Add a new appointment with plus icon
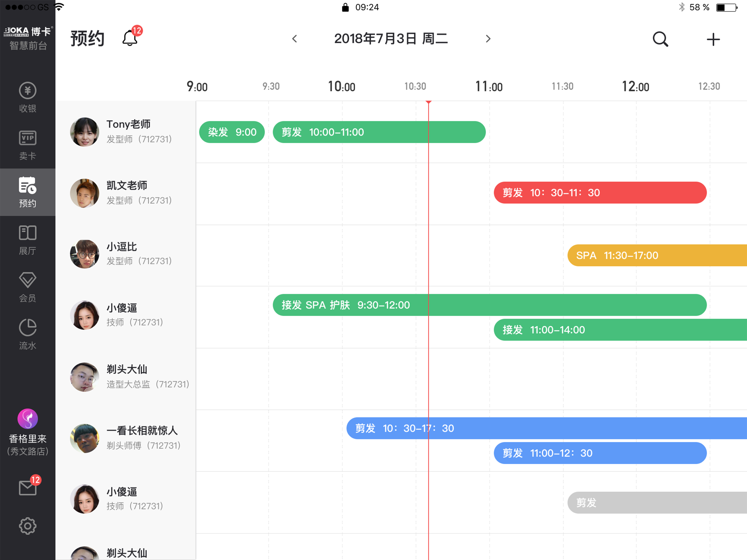Image resolution: width=747 pixels, height=560 pixels. (713, 39)
